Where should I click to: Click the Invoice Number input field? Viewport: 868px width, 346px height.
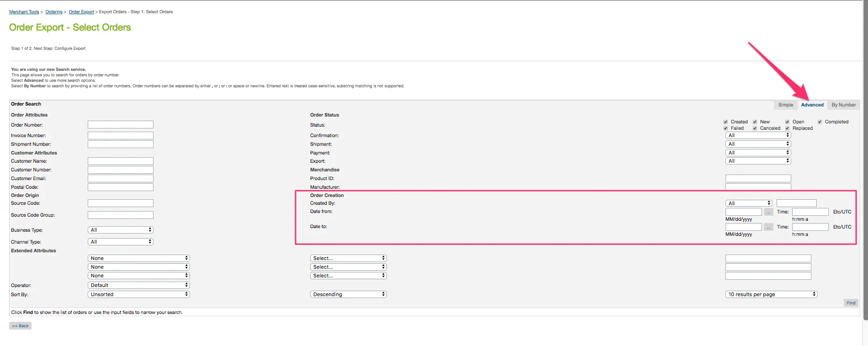coord(121,136)
